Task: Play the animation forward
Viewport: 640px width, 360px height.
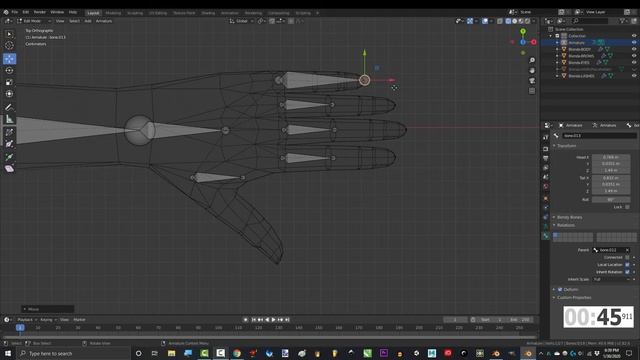Action: 274,320
